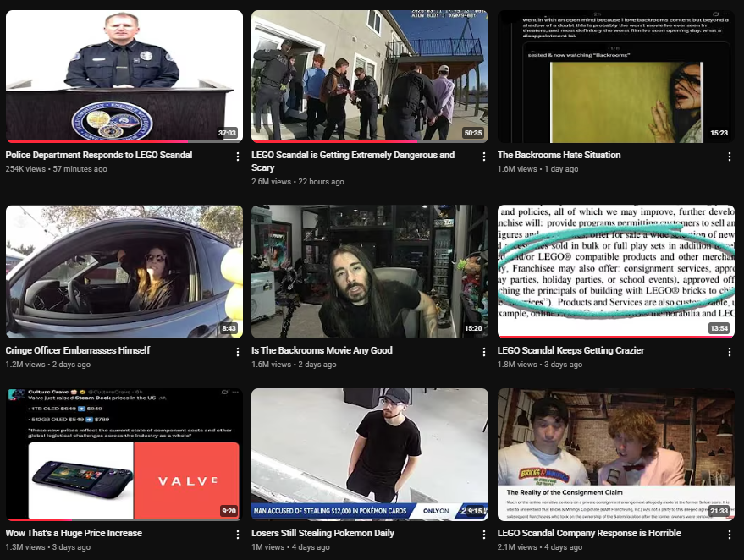Click the 50:35 duration badge
This screenshot has width=744, height=560.
[x=473, y=133]
